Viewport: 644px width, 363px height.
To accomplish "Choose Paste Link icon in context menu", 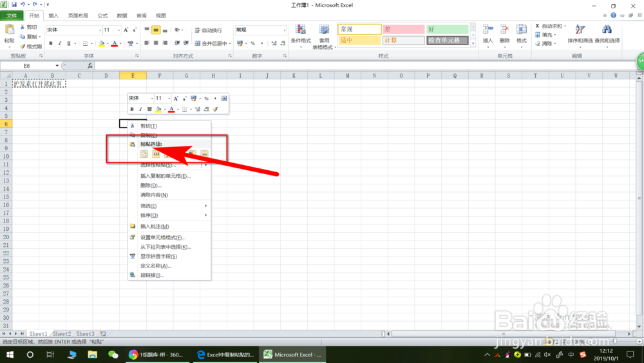I will click(204, 153).
